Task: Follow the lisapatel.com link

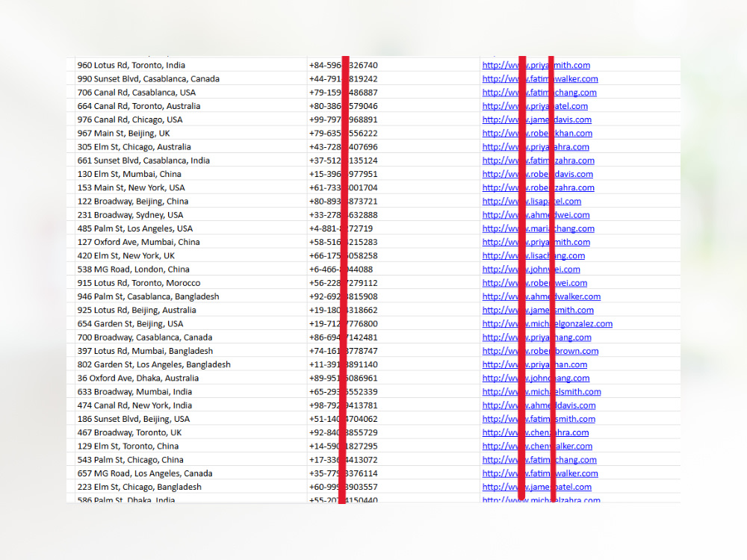Action: point(532,202)
